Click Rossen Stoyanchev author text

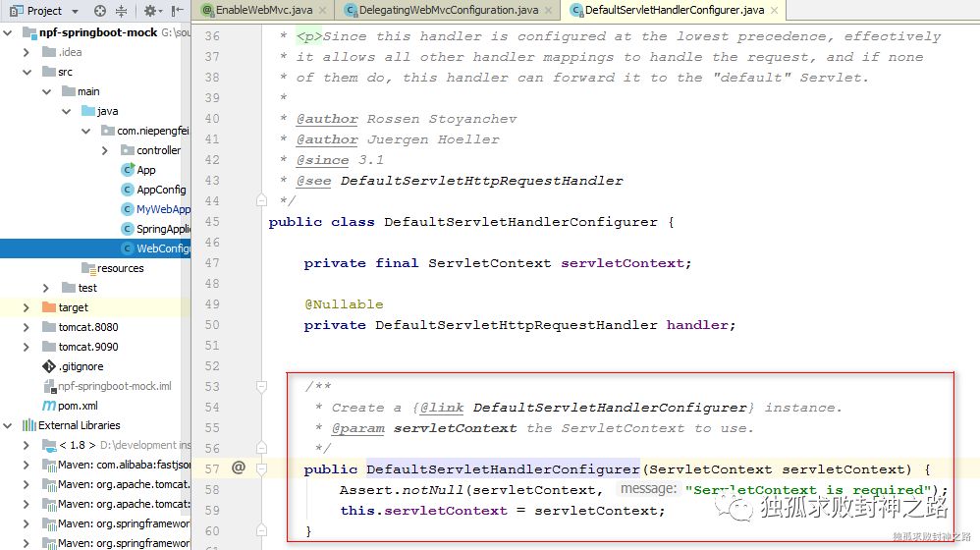tap(441, 119)
